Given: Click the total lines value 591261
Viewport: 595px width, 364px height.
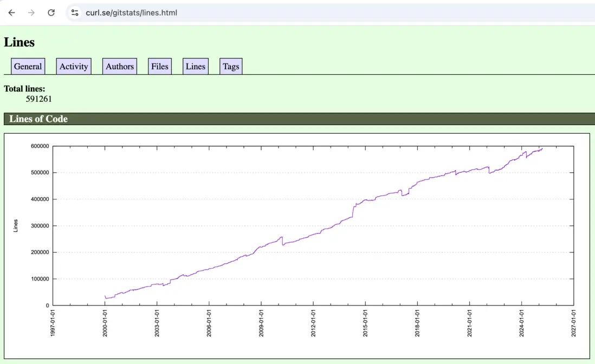Looking at the screenshot, I should tap(38, 99).
